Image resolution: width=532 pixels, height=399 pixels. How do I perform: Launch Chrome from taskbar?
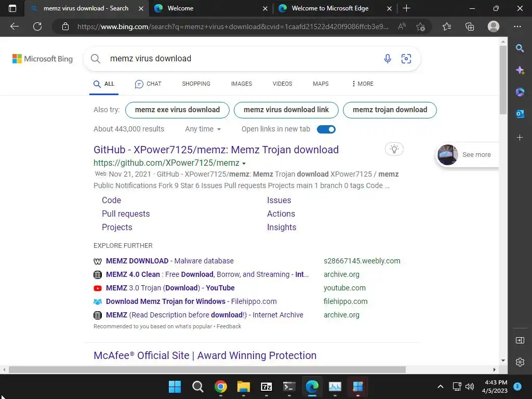click(x=220, y=387)
